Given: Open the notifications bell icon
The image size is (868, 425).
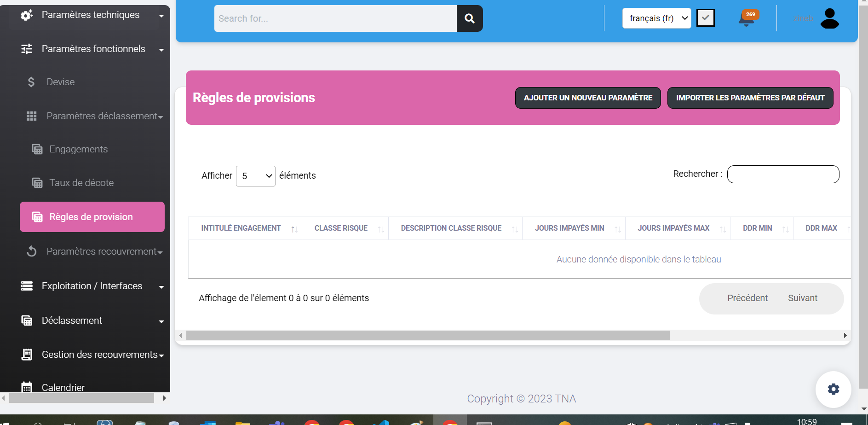Looking at the screenshot, I should (746, 19).
